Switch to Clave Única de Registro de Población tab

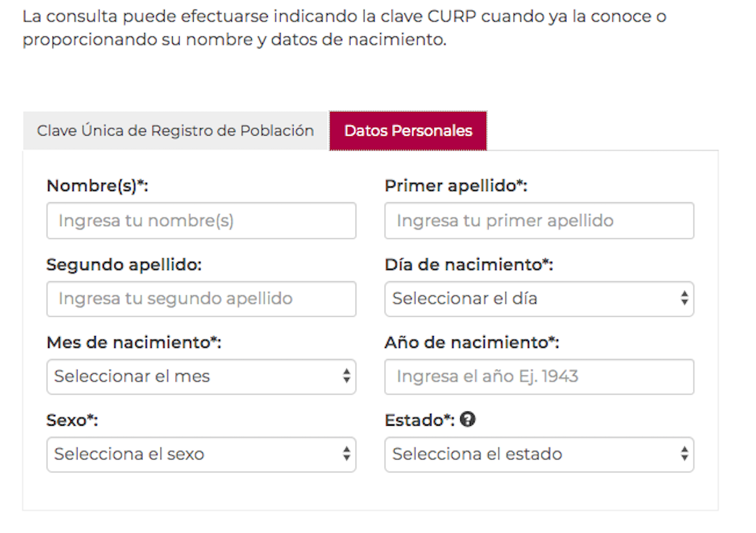click(x=175, y=131)
